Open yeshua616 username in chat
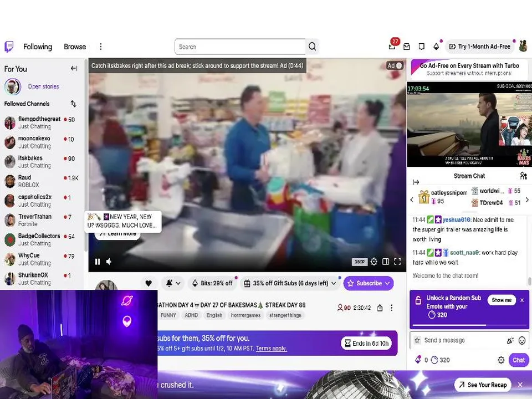This screenshot has height=399, width=532. [456, 220]
